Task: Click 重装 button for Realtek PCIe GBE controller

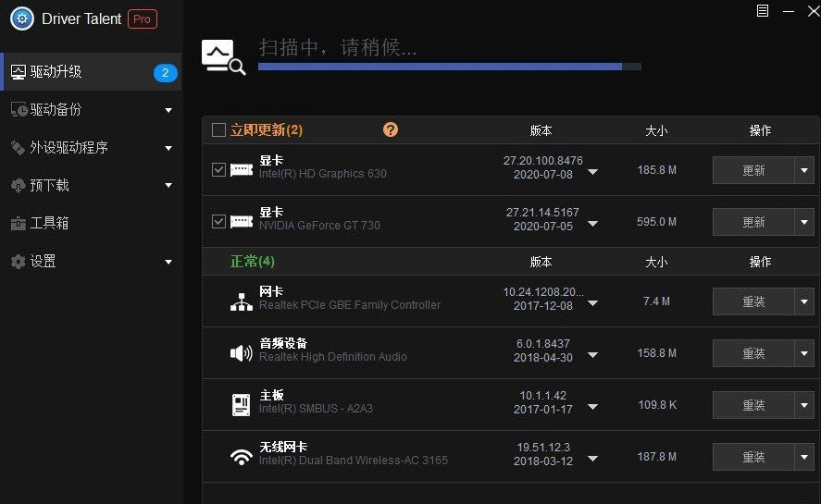Action: pyautogui.click(x=753, y=301)
